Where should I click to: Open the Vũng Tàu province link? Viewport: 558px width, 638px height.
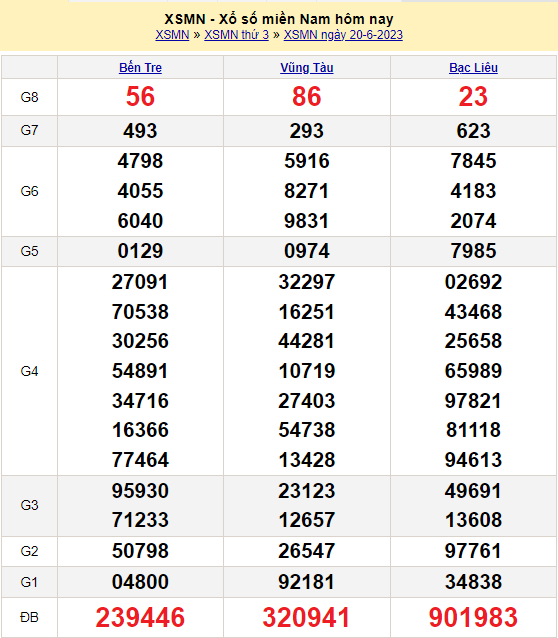[307, 68]
